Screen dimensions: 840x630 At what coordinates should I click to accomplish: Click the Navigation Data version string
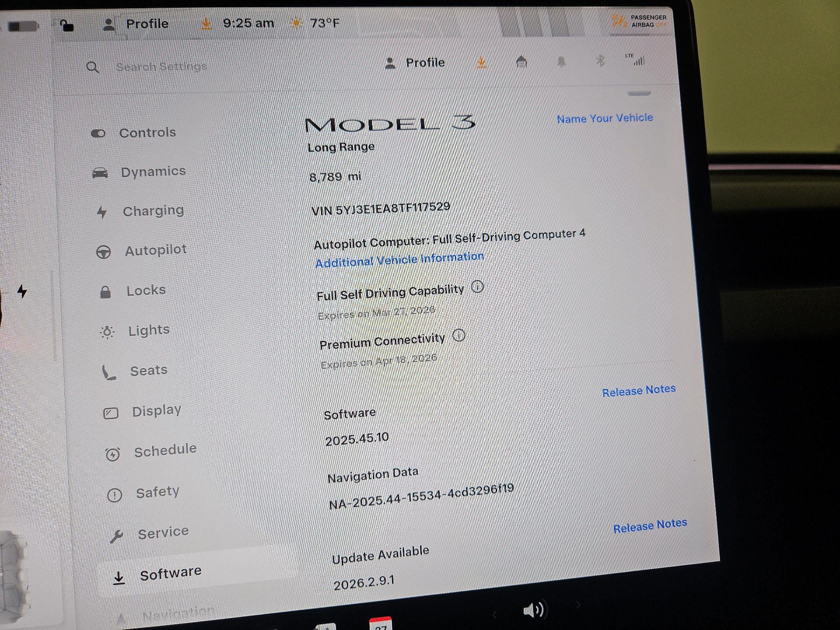tap(421, 497)
